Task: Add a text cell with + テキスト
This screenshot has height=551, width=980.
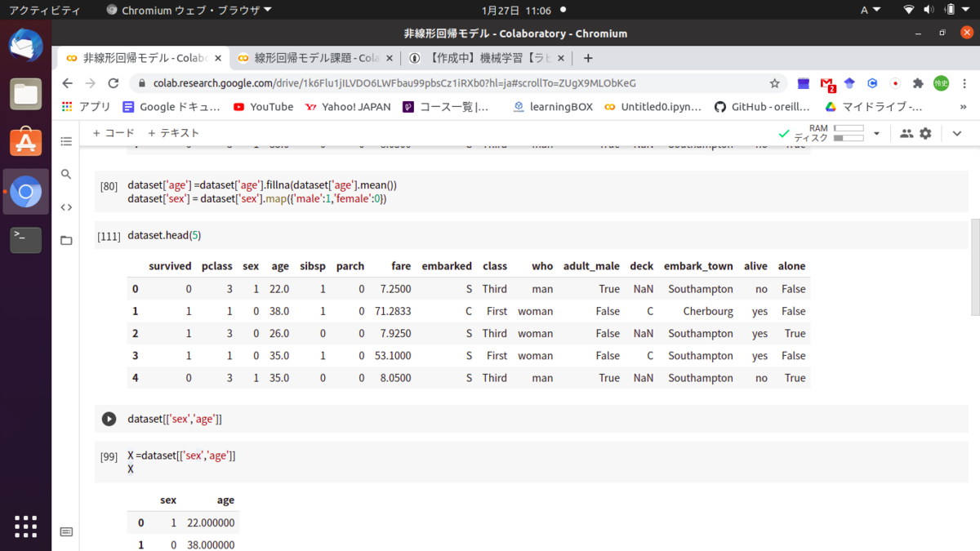Action: (x=173, y=133)
